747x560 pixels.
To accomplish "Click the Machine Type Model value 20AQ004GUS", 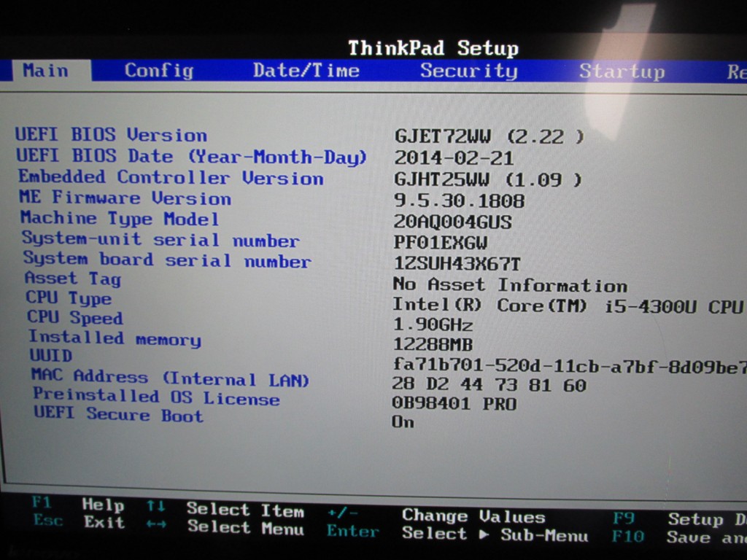I will [452, 222].
